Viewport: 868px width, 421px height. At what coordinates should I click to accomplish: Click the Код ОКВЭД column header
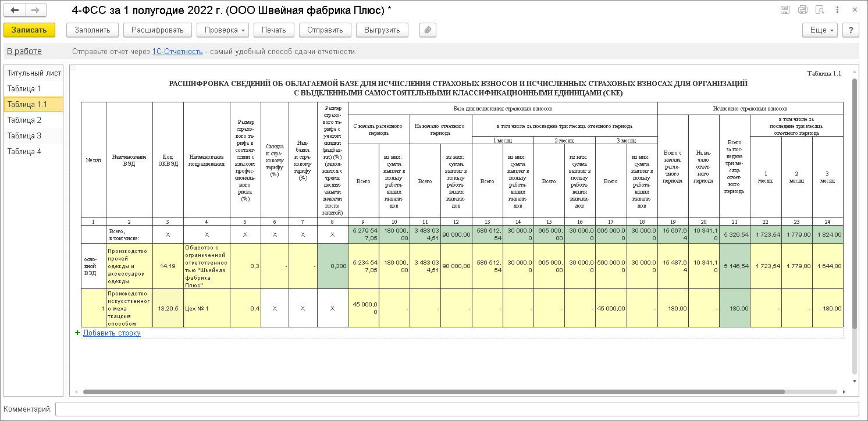tap(168, 160)
